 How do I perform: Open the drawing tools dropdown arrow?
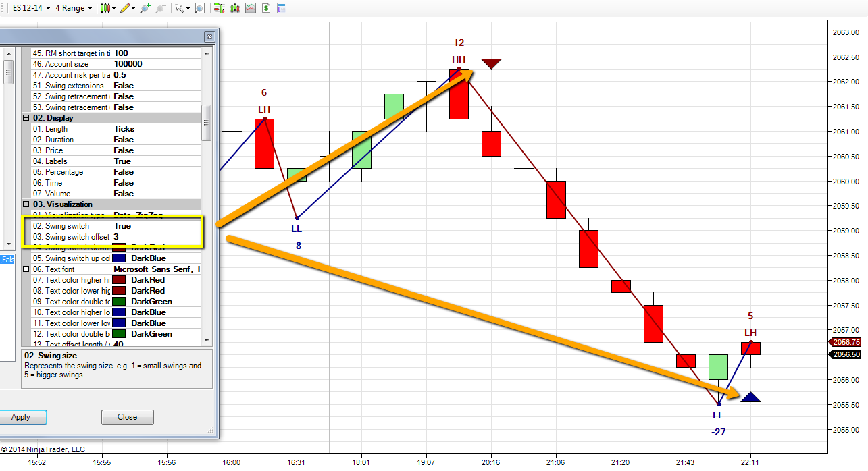[134, 8]
